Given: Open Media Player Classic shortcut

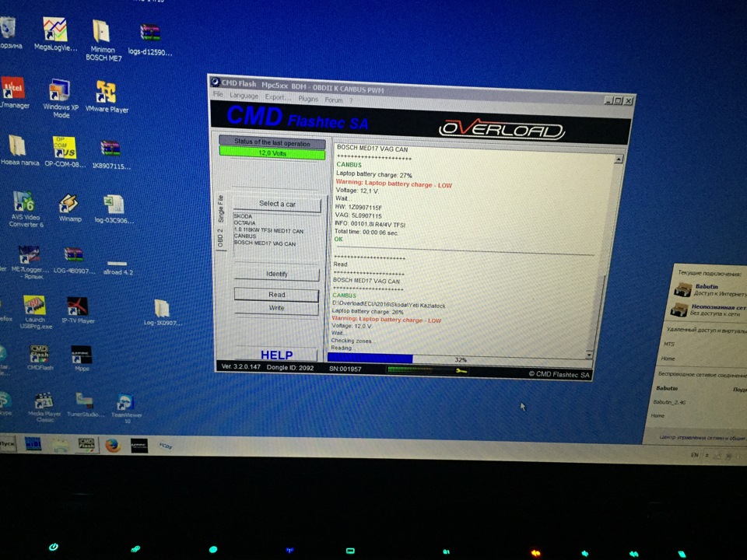Looking at the screenshot, I should click(44, 407).
